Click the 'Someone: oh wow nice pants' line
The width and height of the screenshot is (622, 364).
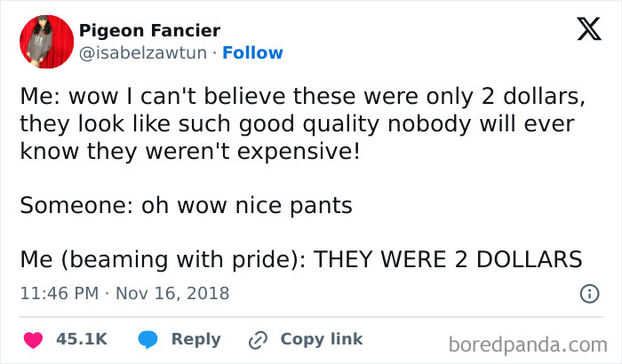click(x=186, y=205)
